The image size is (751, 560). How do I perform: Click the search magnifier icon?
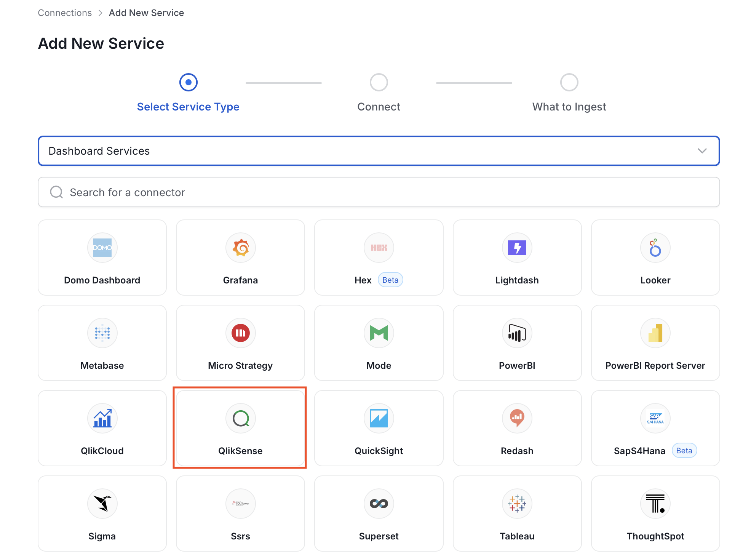(56, 192)
